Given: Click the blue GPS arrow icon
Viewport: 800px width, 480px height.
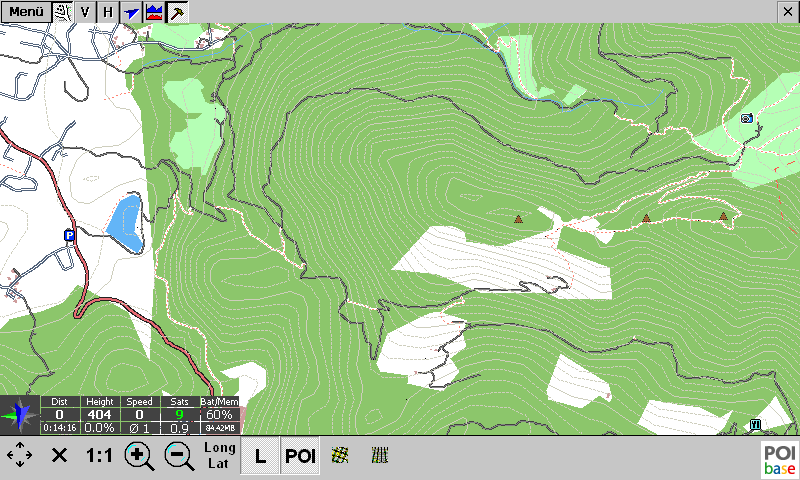Looking at the screenshot, I should point(132,12).
